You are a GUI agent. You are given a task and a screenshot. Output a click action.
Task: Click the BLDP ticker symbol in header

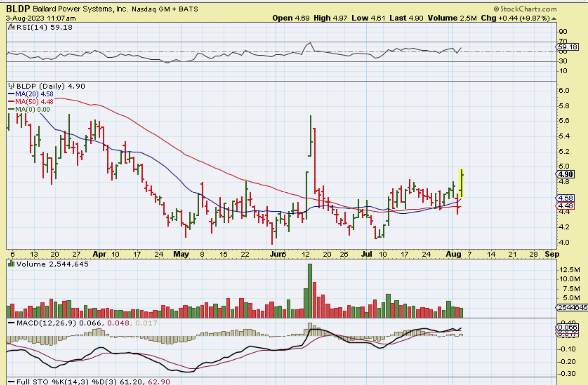[x=18, y=9]
